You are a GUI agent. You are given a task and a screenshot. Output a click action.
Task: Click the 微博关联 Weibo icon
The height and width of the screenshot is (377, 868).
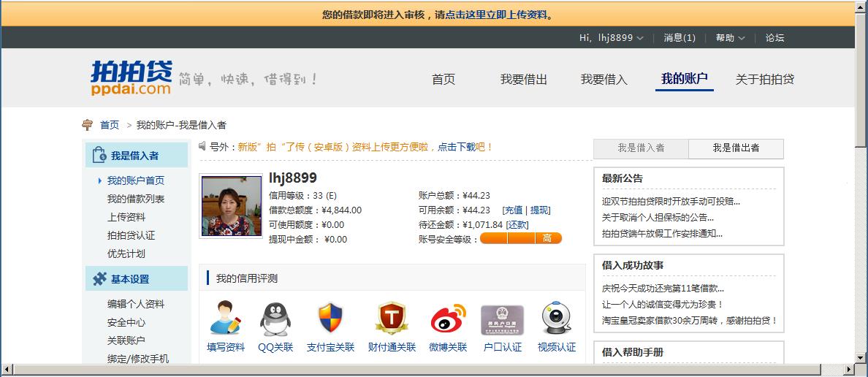click(x=447, y=319)
